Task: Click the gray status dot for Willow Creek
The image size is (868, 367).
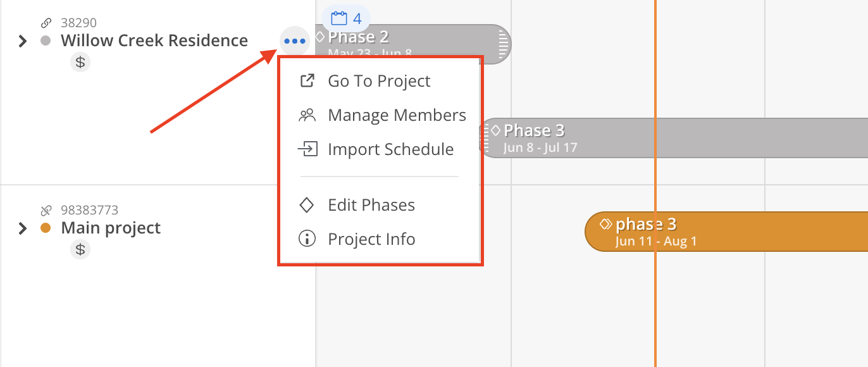Action: point(46,40)
